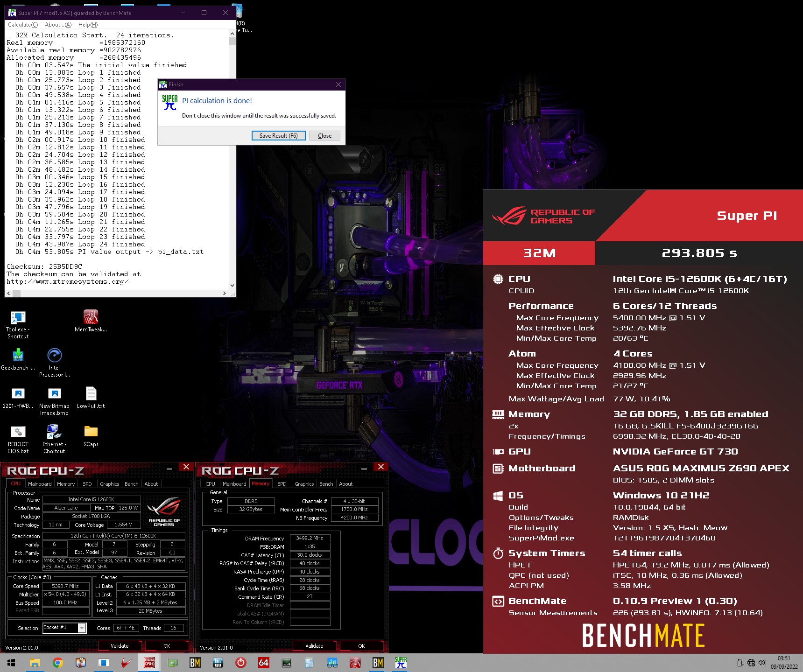Click the taskbar clock showing 03:51
Screen dimensions: 803x672
coord(784,663)
